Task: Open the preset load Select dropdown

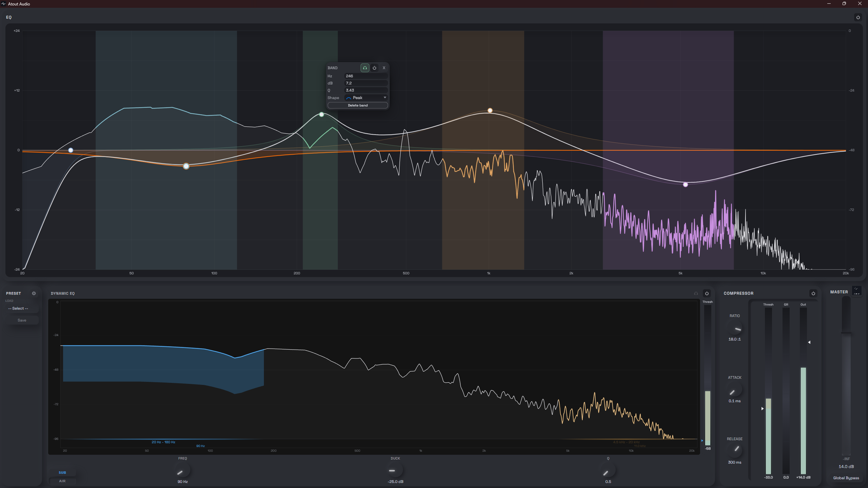Action: pyautogui.click(x=22, y=309)
